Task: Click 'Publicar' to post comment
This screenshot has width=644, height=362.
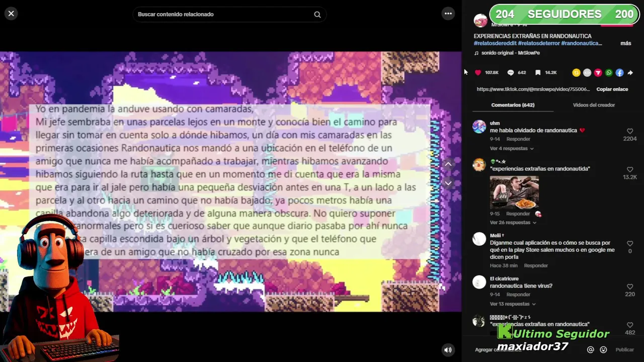Action: pyautogui.click(x=625, y=350)
